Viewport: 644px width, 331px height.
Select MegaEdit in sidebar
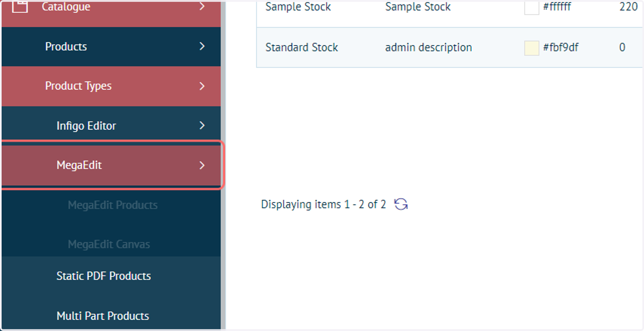click(111, 165)
